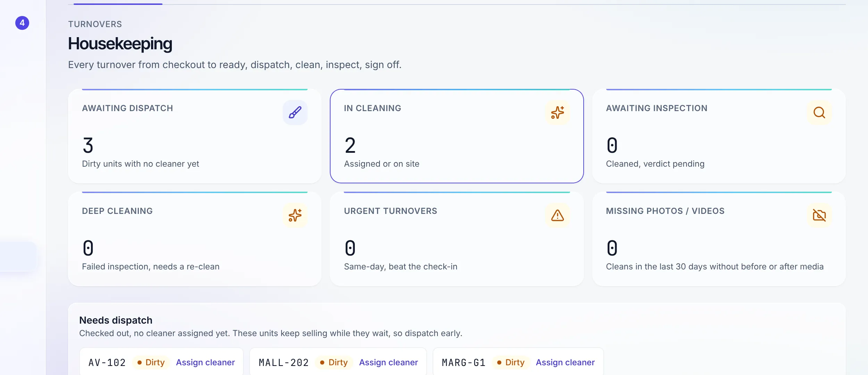
Task: Assign cleaner to unit MARG-G1
Action: (x=565, y=362)
